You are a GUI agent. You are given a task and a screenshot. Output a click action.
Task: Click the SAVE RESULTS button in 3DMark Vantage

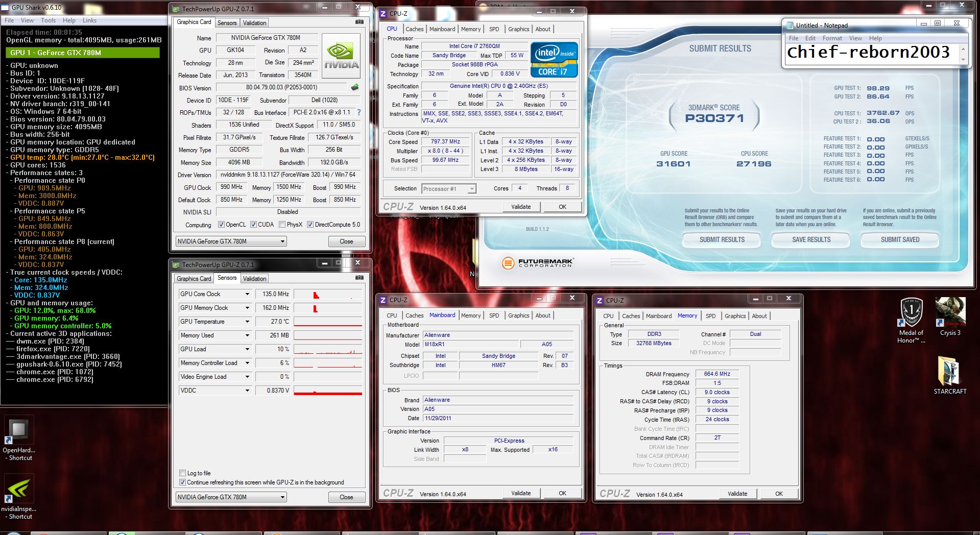click(811, 239)
